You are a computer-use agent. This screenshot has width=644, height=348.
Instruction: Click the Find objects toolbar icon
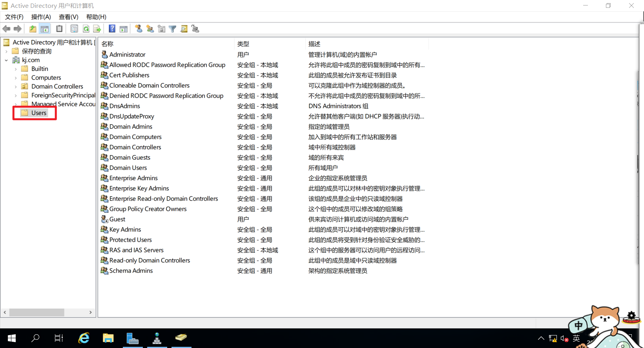[x=184, y=29]
